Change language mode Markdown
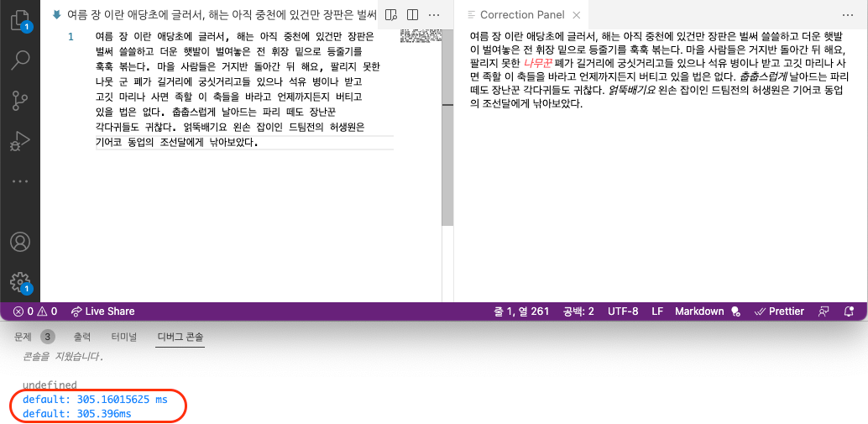Image resolution: width=868 pixels, height=424 pixels. [x=699, y=311]
